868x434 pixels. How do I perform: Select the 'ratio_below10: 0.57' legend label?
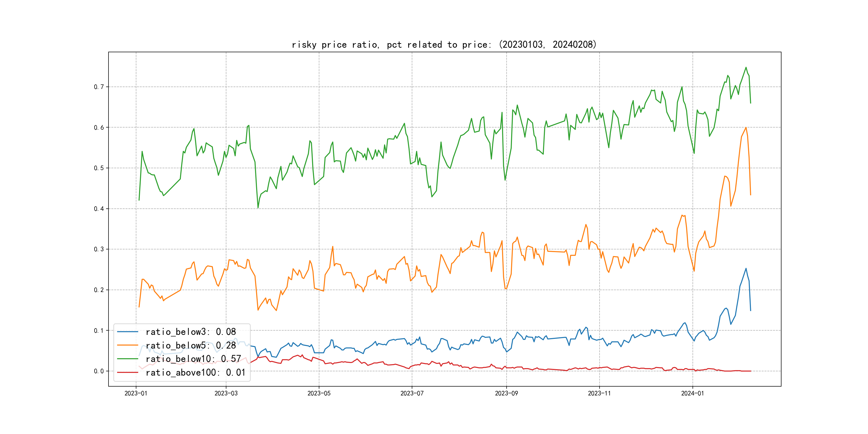click(x=193, y=359)
